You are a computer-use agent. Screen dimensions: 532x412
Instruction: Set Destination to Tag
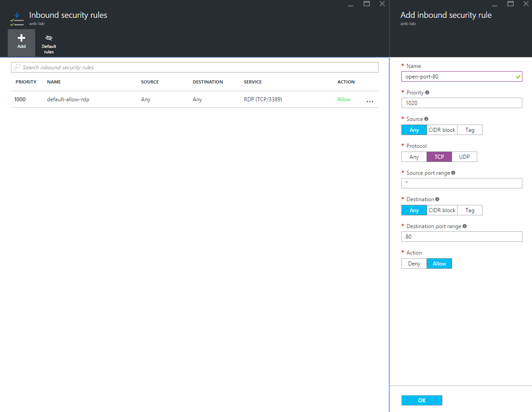point(470,210)
